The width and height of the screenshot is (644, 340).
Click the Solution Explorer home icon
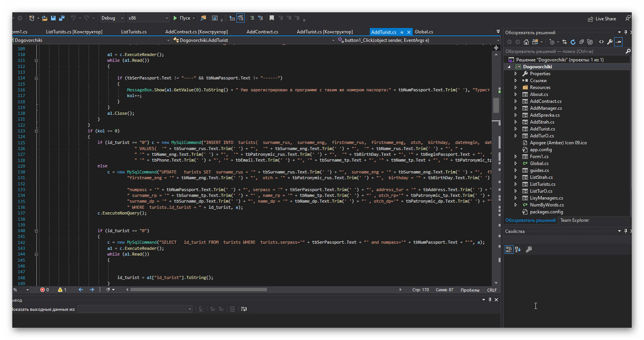coord(526,42)
